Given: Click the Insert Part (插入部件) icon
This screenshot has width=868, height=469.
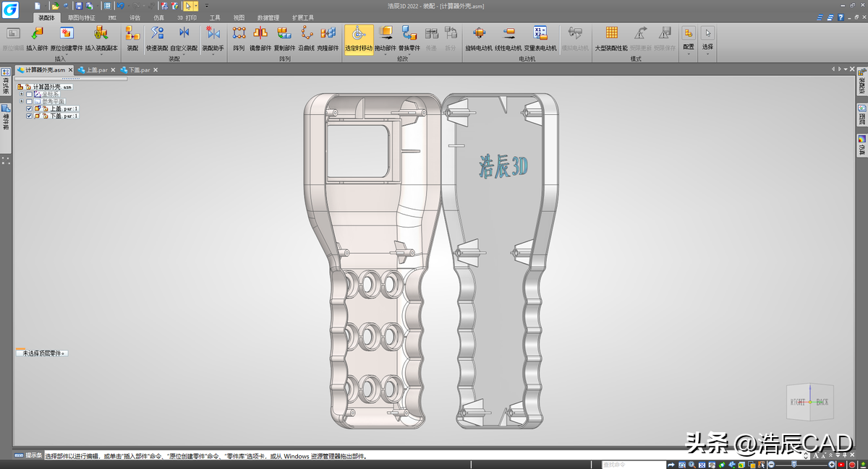Looking at the screenshot, I should point(36,34).
